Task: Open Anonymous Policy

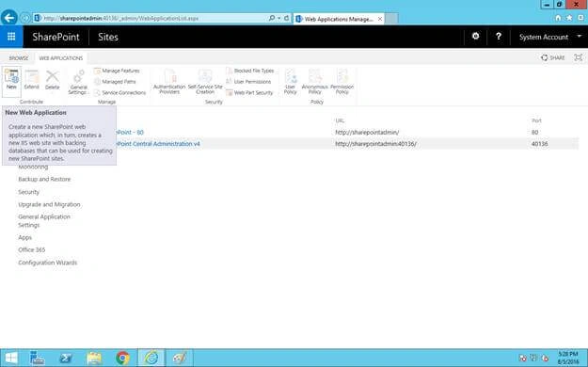Action: click(x=314, y=82)
